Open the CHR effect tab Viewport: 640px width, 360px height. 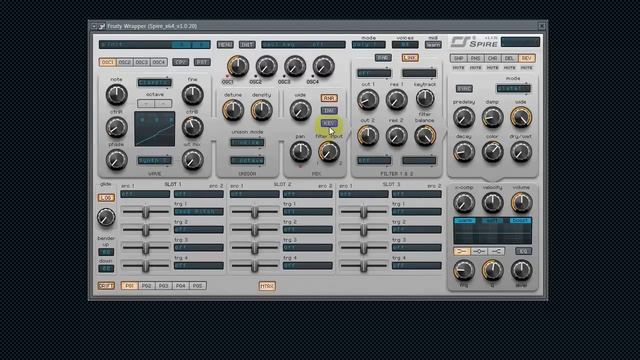pyautogui.click(x=492, y=58)
